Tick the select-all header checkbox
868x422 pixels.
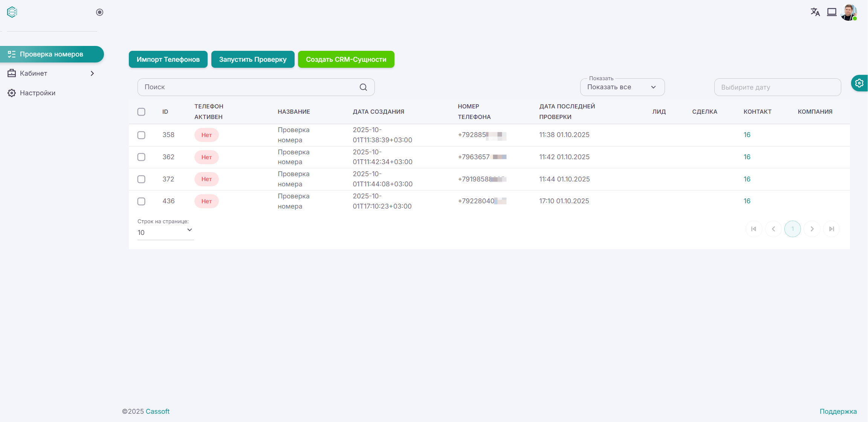(141, 112)
